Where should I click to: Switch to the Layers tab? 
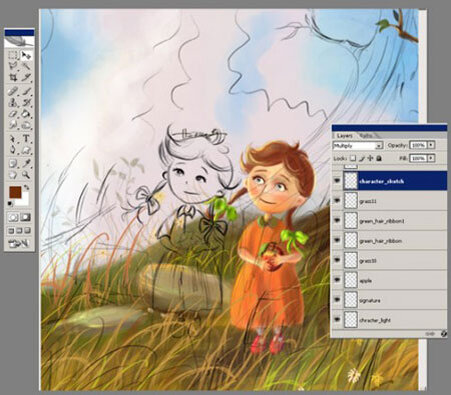(x=344, y=136)
